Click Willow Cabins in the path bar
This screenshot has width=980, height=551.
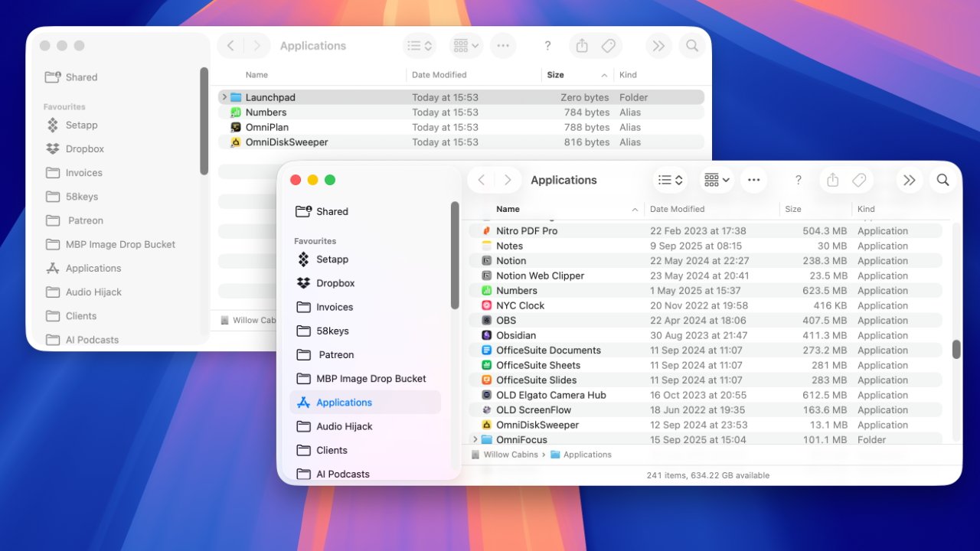tap(512, 454)
